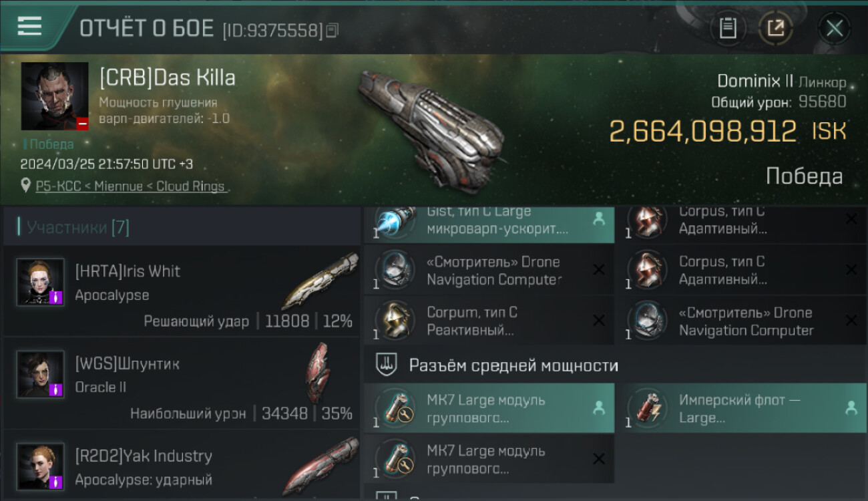Open the hamburger main menu
868x501 pixels.
pyautogui.click(x=29, y=26)
